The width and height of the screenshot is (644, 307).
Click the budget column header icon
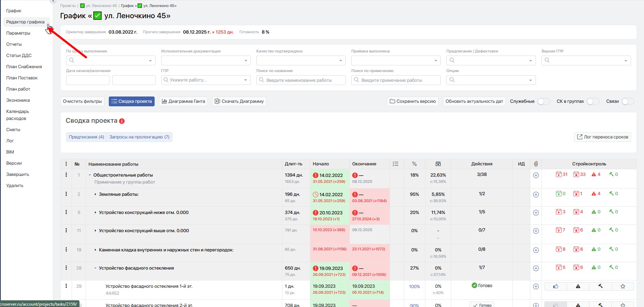click(438, 164)
